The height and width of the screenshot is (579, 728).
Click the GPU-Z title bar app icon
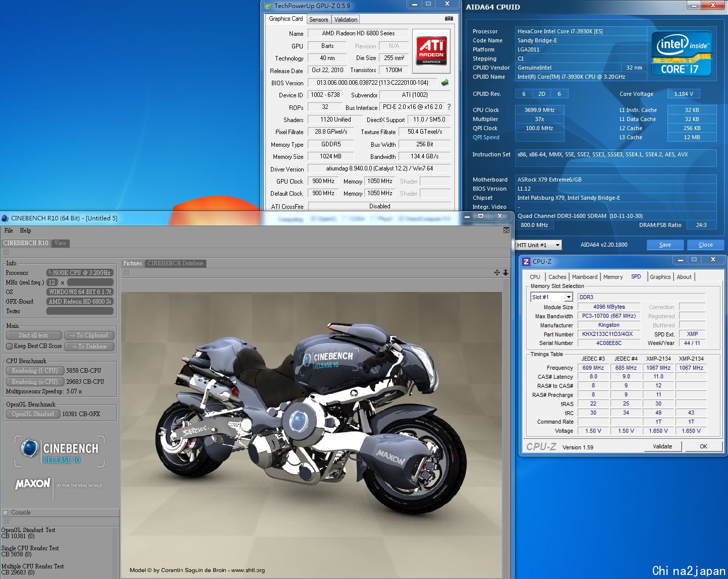268,6
